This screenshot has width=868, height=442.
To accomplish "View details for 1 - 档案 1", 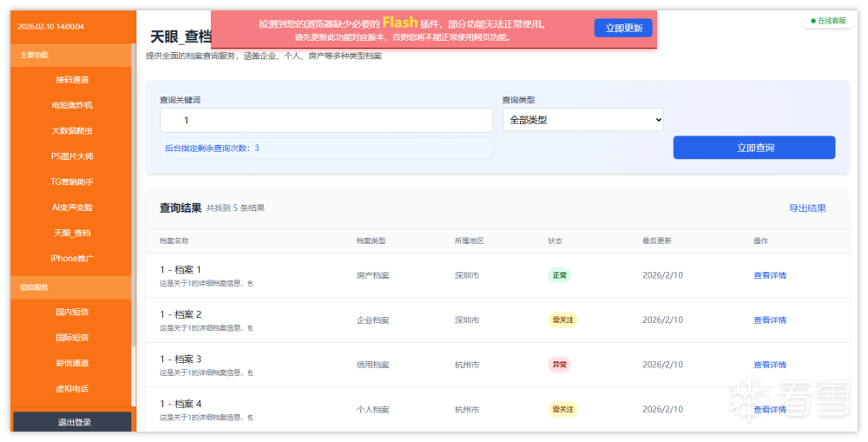I will point(769,275).
